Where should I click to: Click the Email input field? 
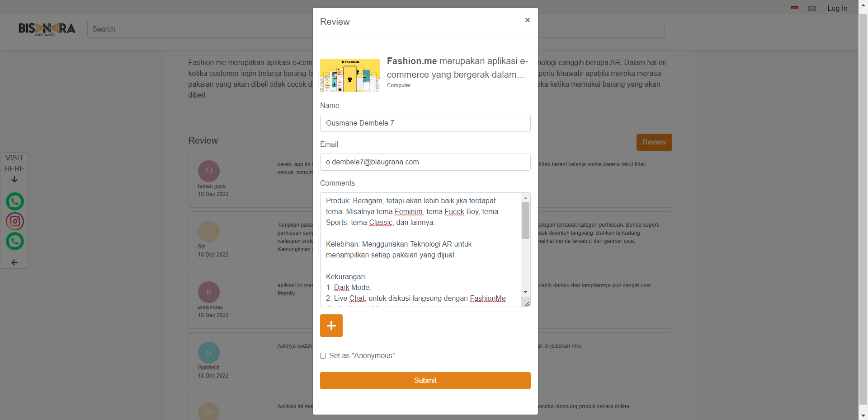pos(425,162)
